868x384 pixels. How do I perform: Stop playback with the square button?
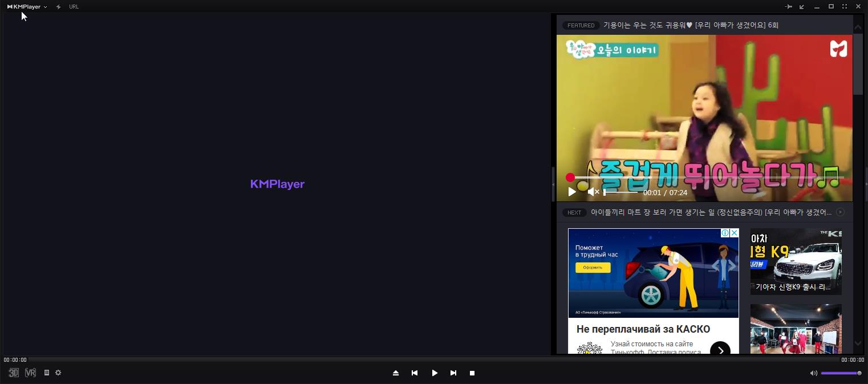472,373
